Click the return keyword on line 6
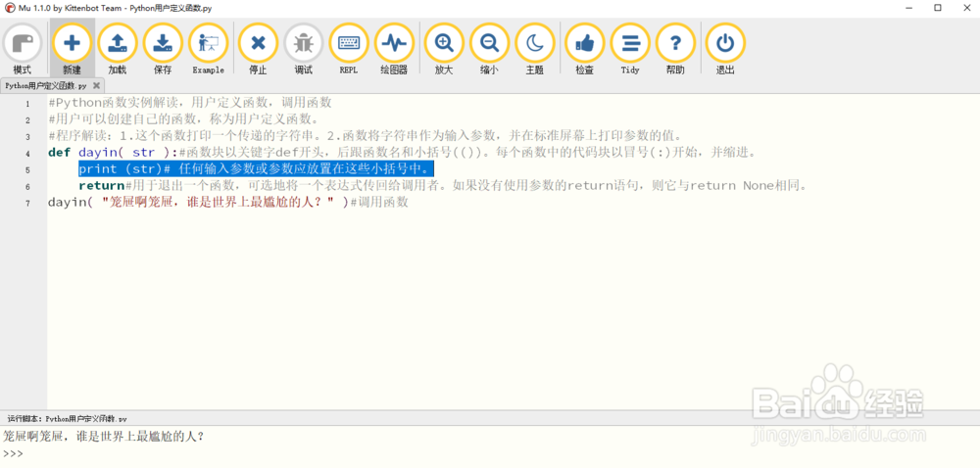Image resolution: width=980 pixels, height=468 pixels. [x=101, y=185]
